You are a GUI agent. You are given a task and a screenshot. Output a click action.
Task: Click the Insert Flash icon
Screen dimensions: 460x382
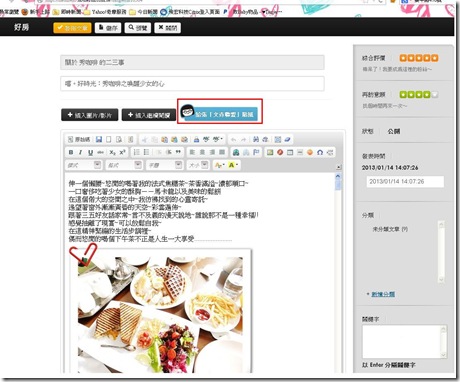280,152
